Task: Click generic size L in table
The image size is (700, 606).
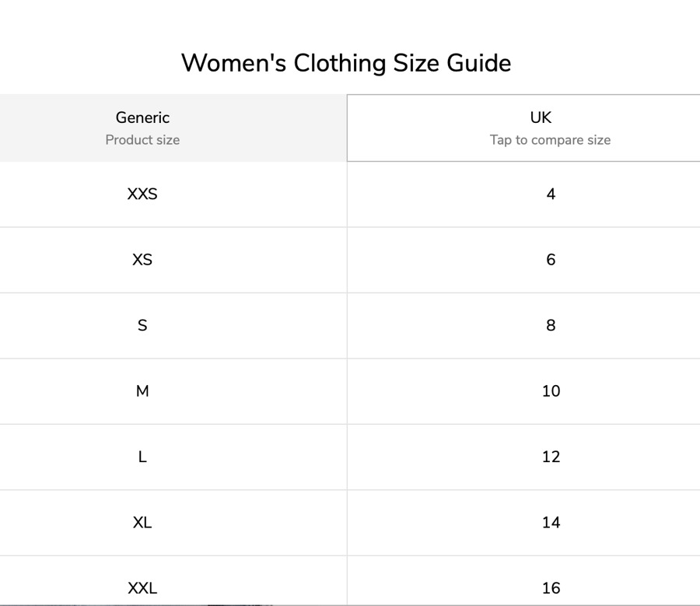Action: (x=142, y=457)
